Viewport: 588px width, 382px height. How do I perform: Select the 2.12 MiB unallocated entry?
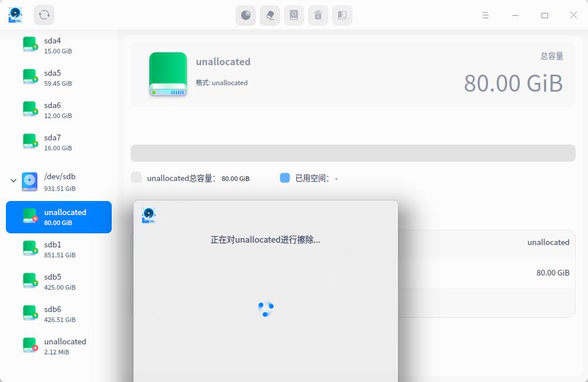tap(59, 346)
